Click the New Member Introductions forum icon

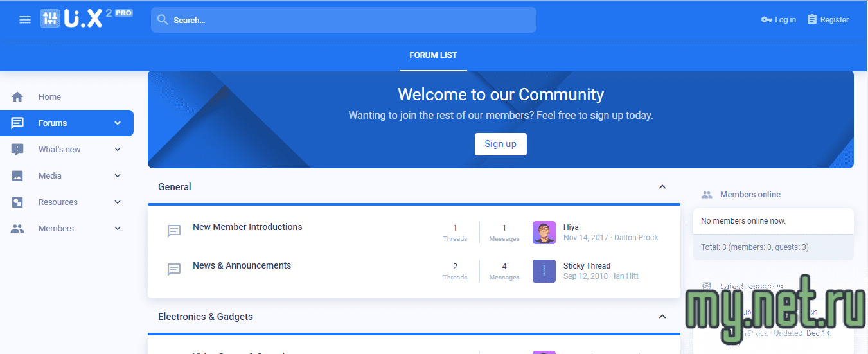coord(174,231)
